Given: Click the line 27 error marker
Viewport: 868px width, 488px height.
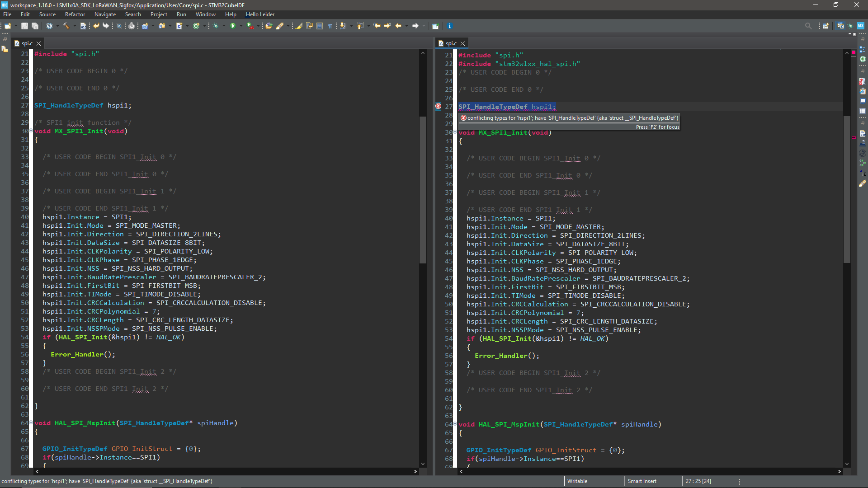Looking at the screenshot, I should [438, 107].
